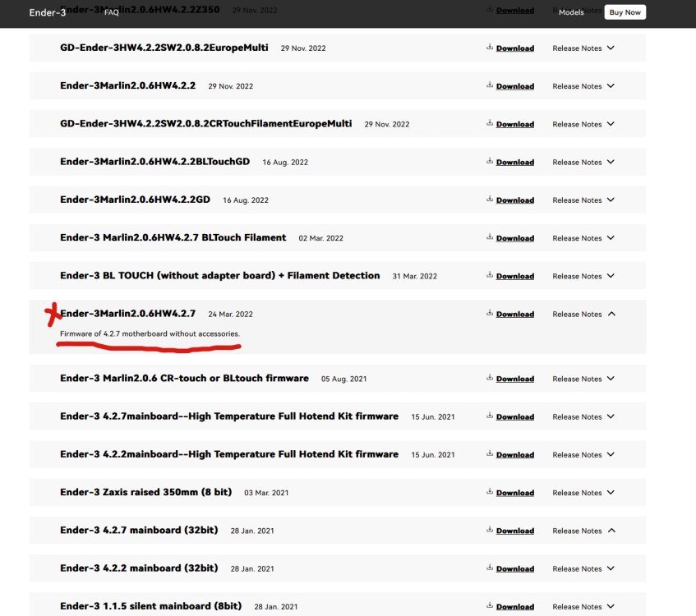Click the date '31 Mar. 2022'

coord(415,276)
